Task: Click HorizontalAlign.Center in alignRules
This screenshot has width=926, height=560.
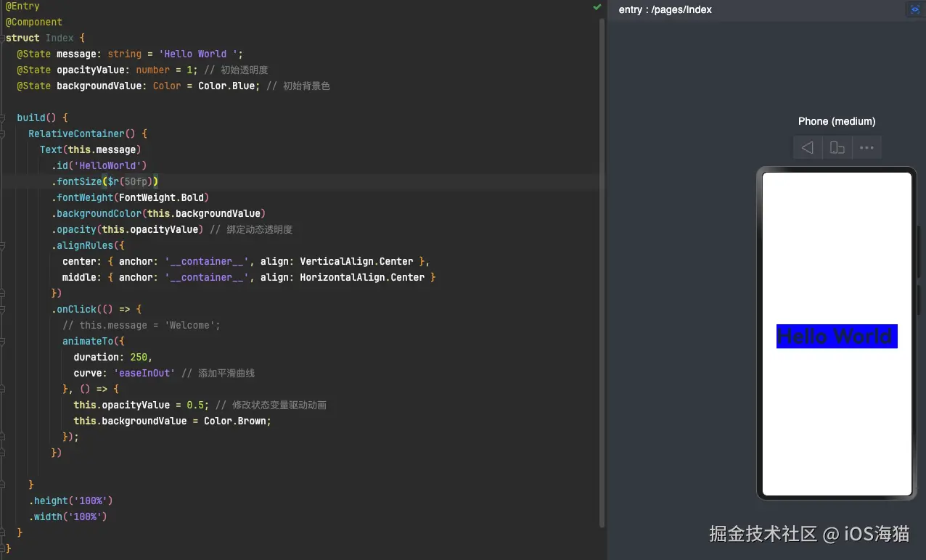Action: coord(362,277)
